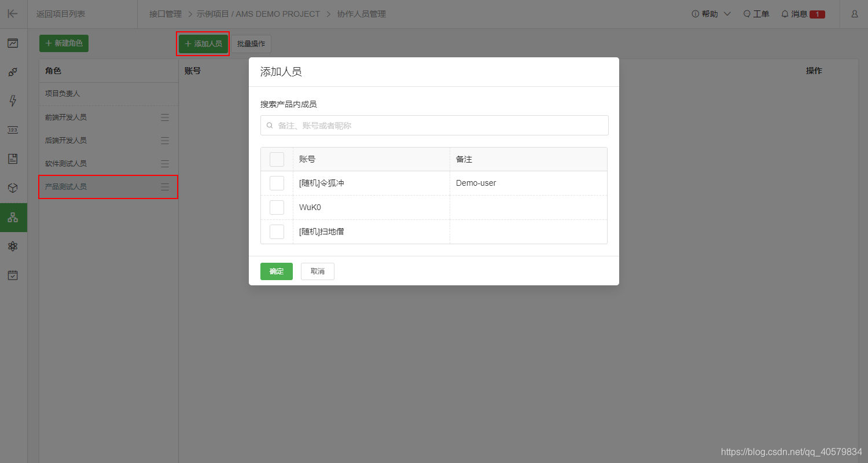
Task: Open menu icon for 软件测试人员 role
Action: 165,164
